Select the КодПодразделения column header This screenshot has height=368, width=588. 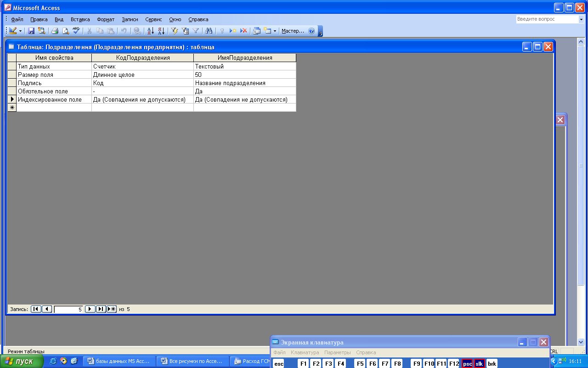[143, 58]
